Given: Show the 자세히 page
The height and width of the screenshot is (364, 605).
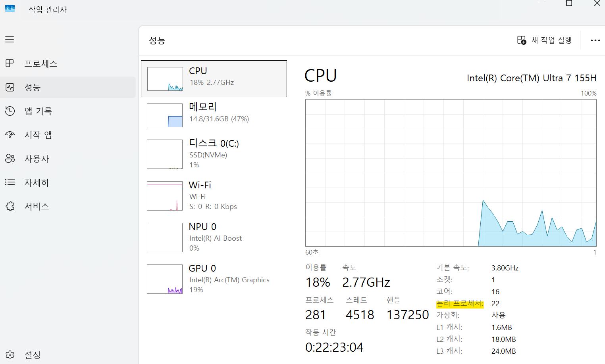Looking at the screenshot, I should click(68, 182).
